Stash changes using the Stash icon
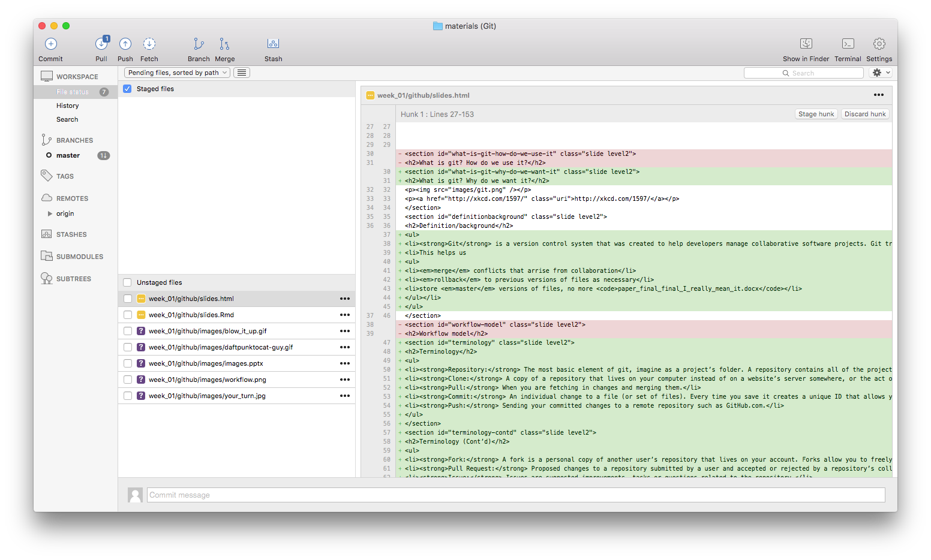Viewport: 931px width, 560px height. tap(273, 44)
